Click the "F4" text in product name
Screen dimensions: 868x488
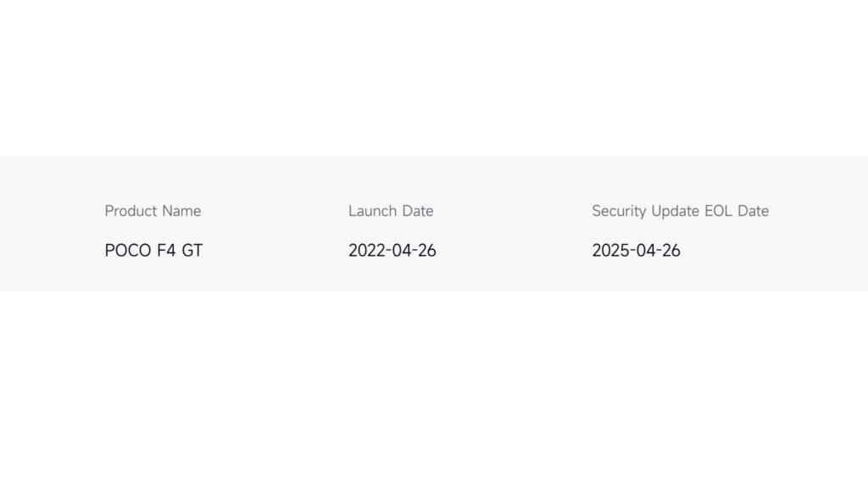[x=166, y=251]
